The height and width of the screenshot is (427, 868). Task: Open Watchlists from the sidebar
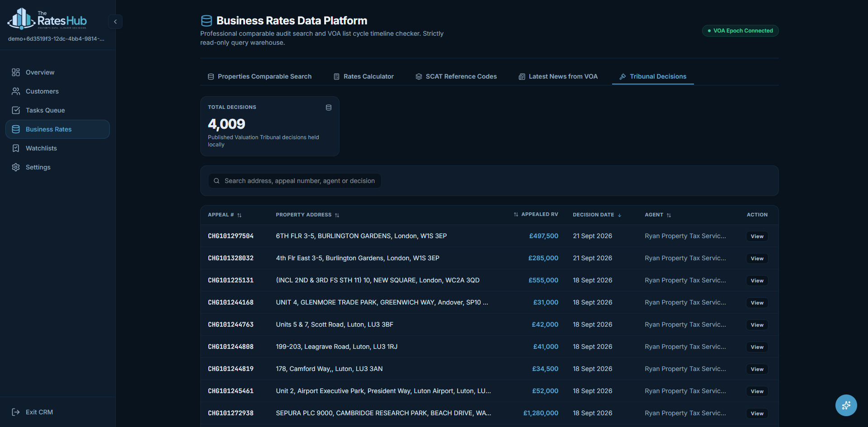(x=57, y=148)
